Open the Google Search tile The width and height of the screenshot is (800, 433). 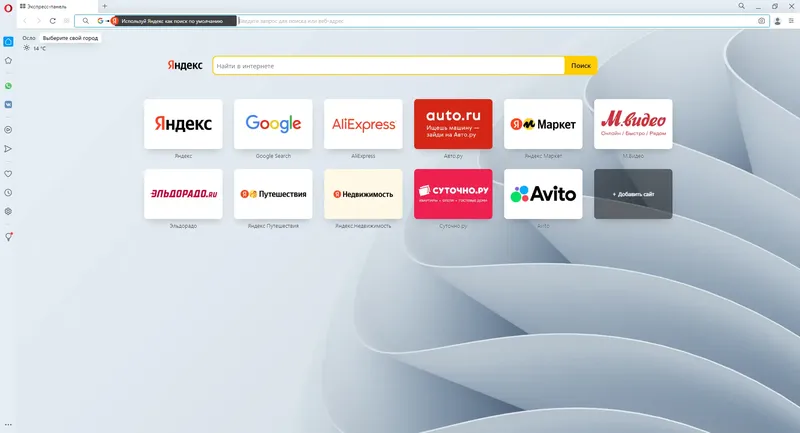273,124
